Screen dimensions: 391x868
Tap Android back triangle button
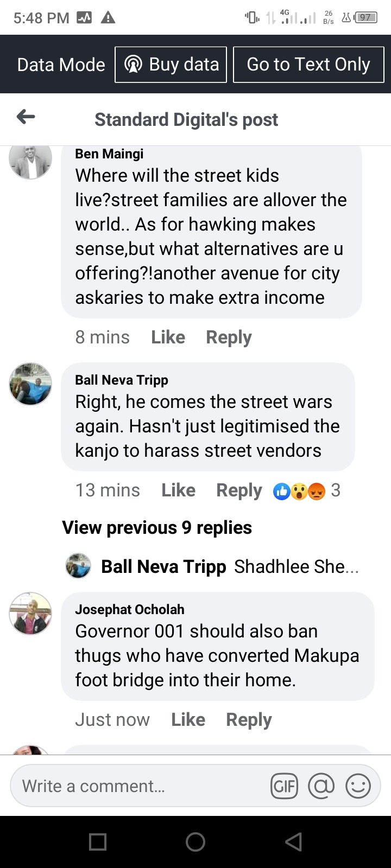pyautogui.click(x=293, y=841)
